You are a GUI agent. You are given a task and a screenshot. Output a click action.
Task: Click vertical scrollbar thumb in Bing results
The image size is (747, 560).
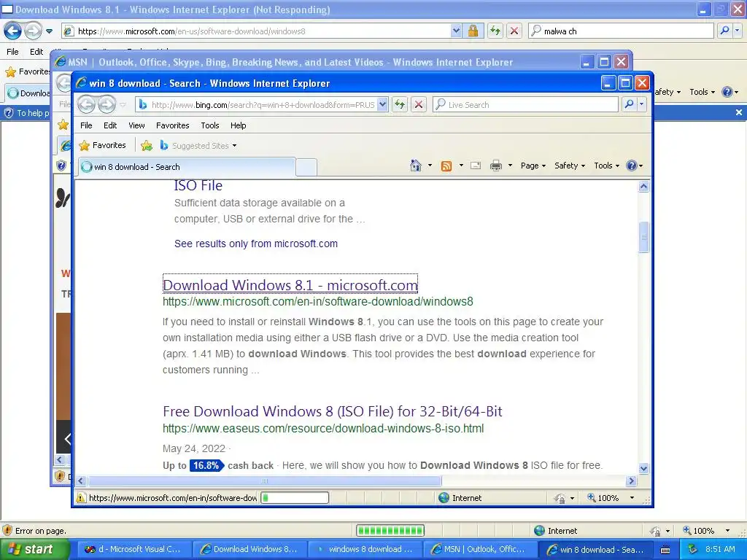click(643, 237)
